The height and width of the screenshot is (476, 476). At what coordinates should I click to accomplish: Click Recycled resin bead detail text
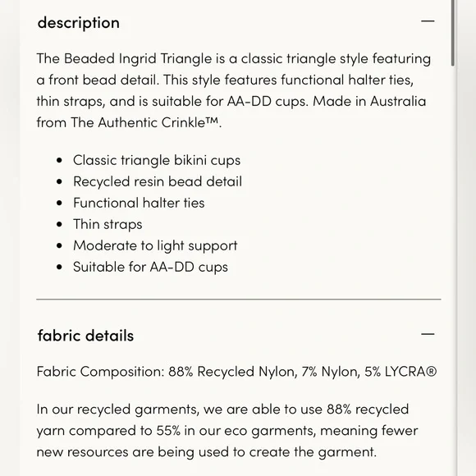point(158,181)
